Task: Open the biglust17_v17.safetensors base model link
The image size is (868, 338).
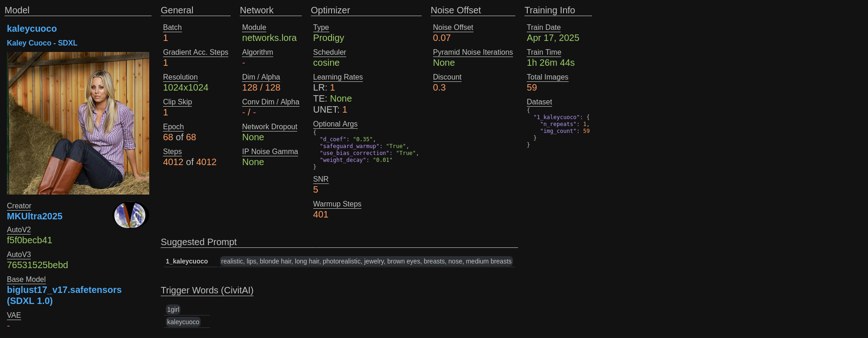Action: [64, 295]
